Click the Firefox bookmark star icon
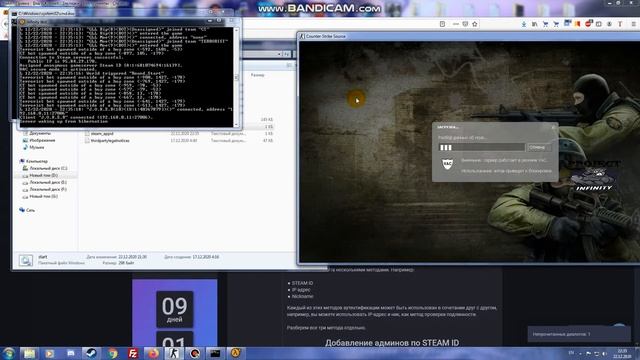The width and height of the screenshot is (640, 360). pyautogui.click(x=475, y=24)
